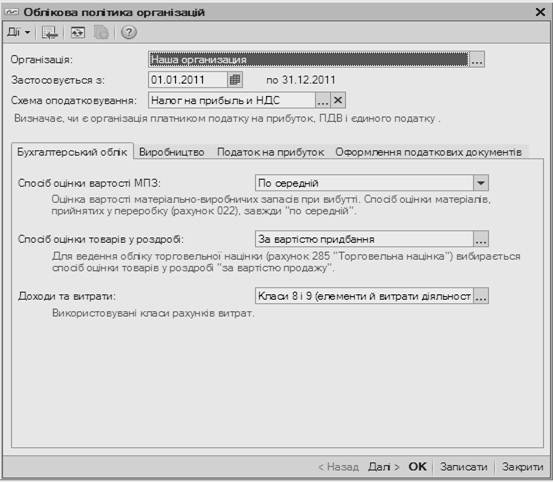Click 'Використовувані класи рахунків витрат' hint
553x482 pixels.
pyautogui.click(x=153, y=313)
